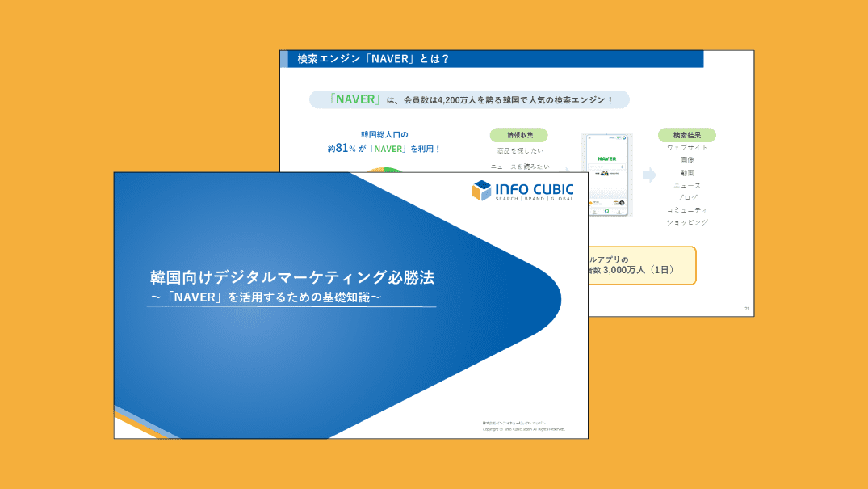Click the yellow box reading 3,000万人（1日）
This screenshot has width=868, height=489.
click(642, 266)
